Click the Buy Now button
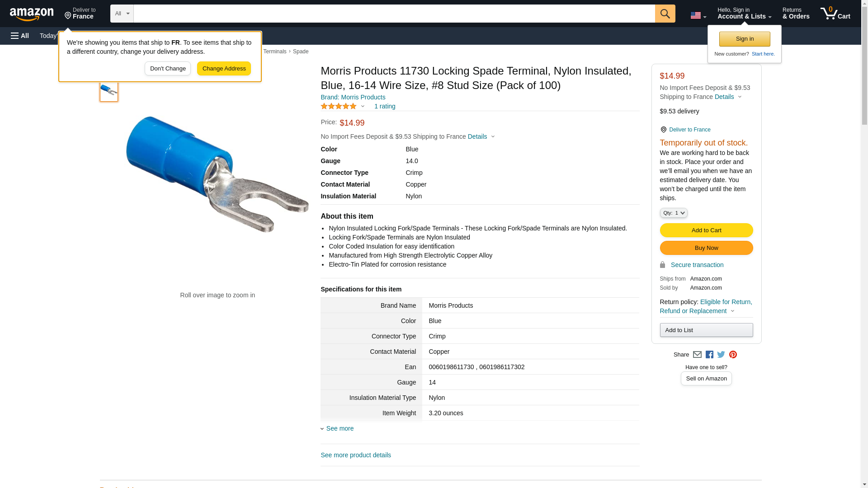 tap(706, 248)
